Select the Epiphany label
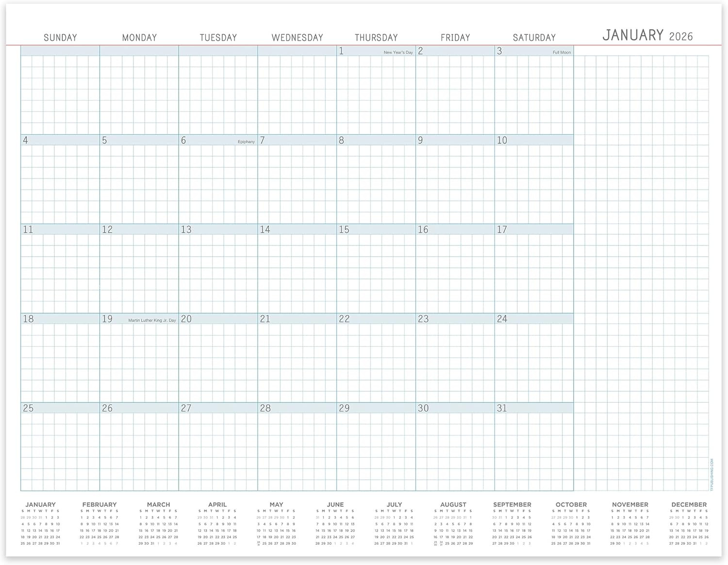The width and height of the screenshot is (728, 565). [x=246, y=142]
